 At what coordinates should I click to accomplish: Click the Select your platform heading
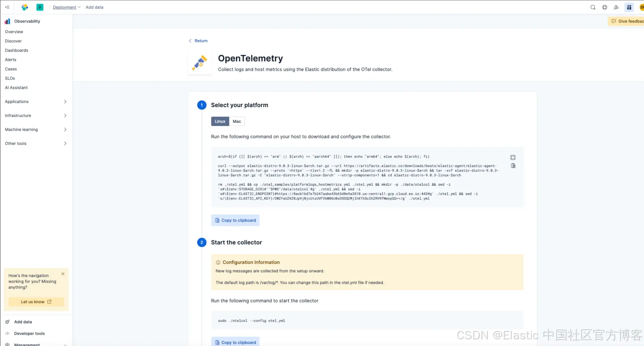(x=239, y=105)
